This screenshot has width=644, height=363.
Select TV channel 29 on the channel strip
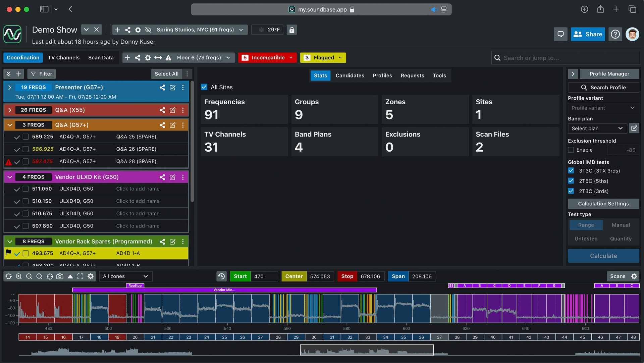296,337
